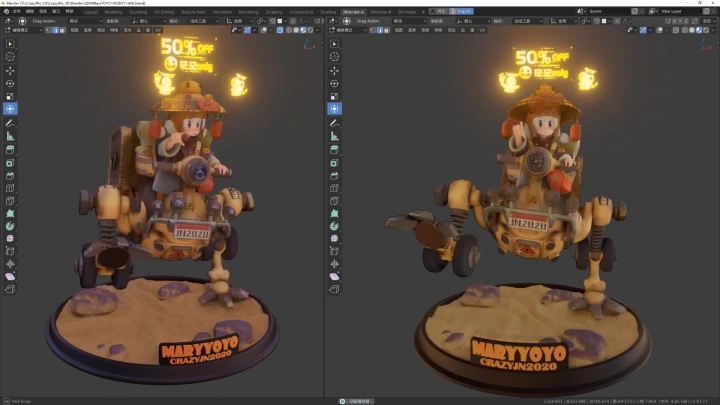Select the Transform tool in right viewport

click(x=334, y=109)
